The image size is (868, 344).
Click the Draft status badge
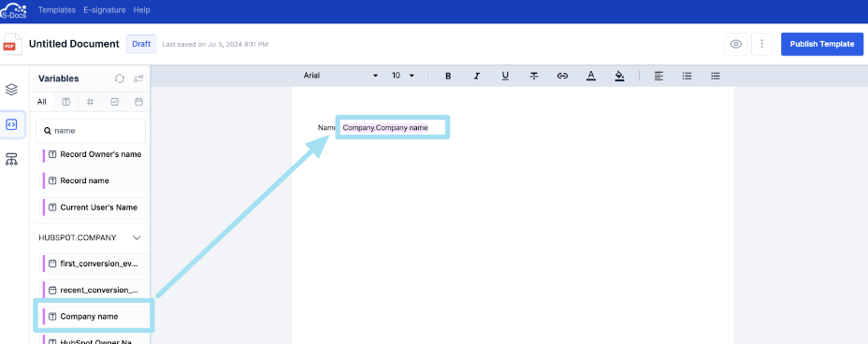142,44
